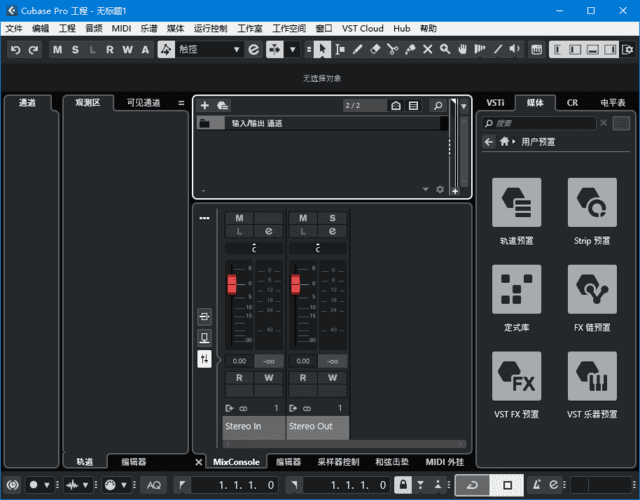Viewport: 640px width, 500px height.
Task: Click the Redo arrow in the toolbar
Action: coord(33,50)
